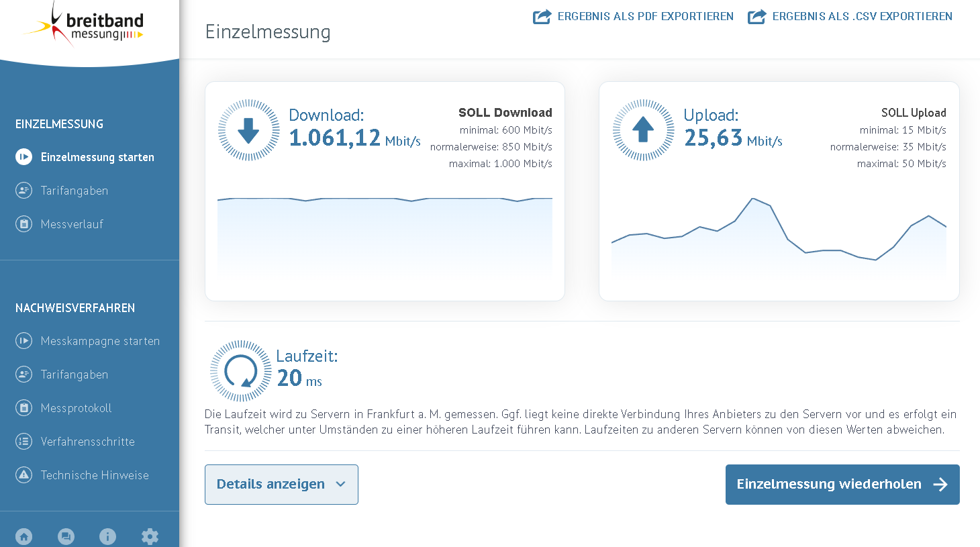Open the chat feedback icon in the sidebar footer
The height and width of the screenshot is (547, 980).
66,536
